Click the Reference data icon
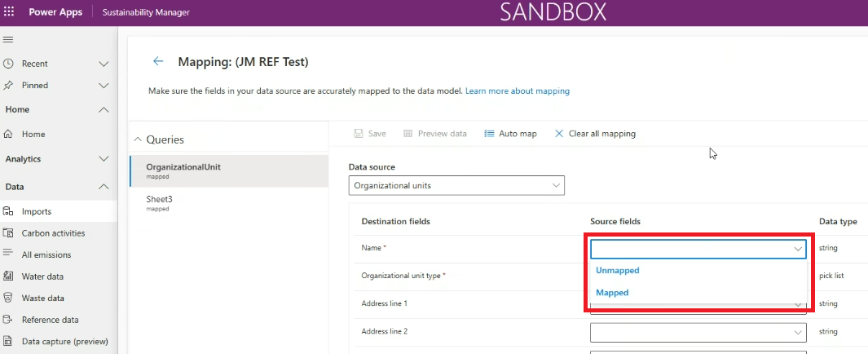The image size is (868, 354). 8,320
